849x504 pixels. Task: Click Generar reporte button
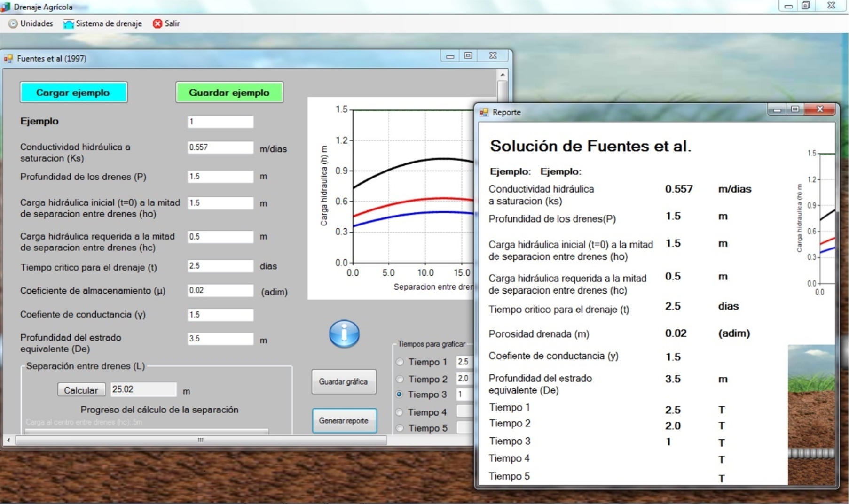point(344,420)
